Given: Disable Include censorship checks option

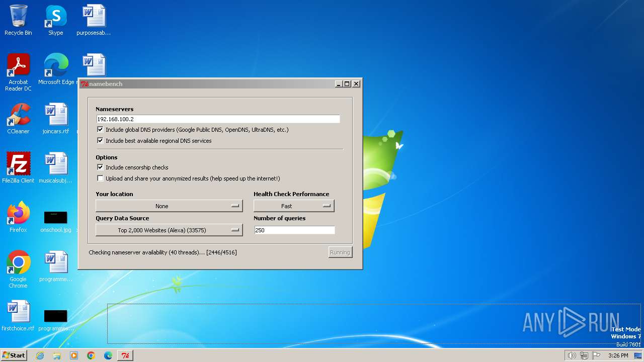Looking at the screenshot, I should coord(100,167).
